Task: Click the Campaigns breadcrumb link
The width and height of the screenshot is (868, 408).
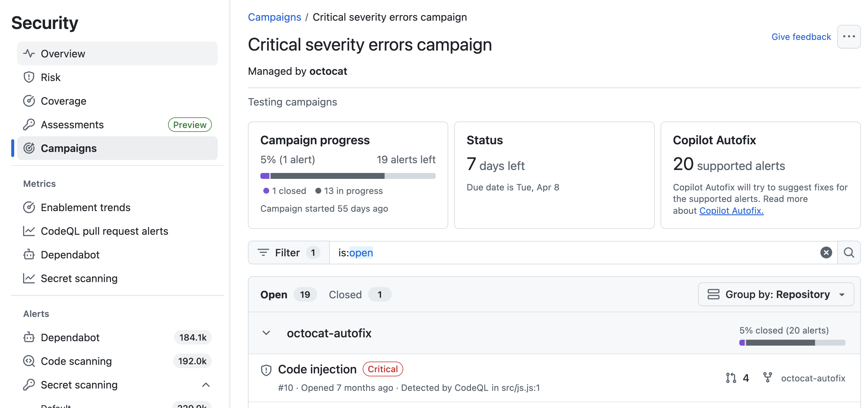Action: [275, 17]
